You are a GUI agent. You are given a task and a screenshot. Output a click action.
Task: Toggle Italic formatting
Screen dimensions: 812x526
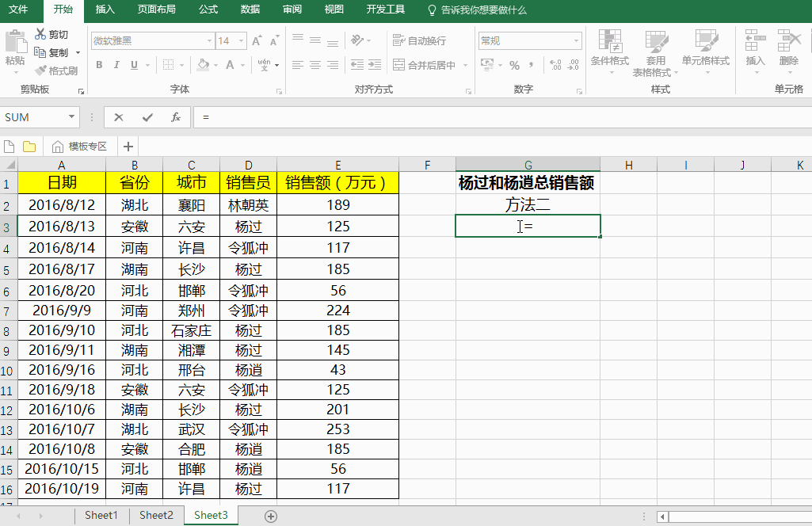116,65
